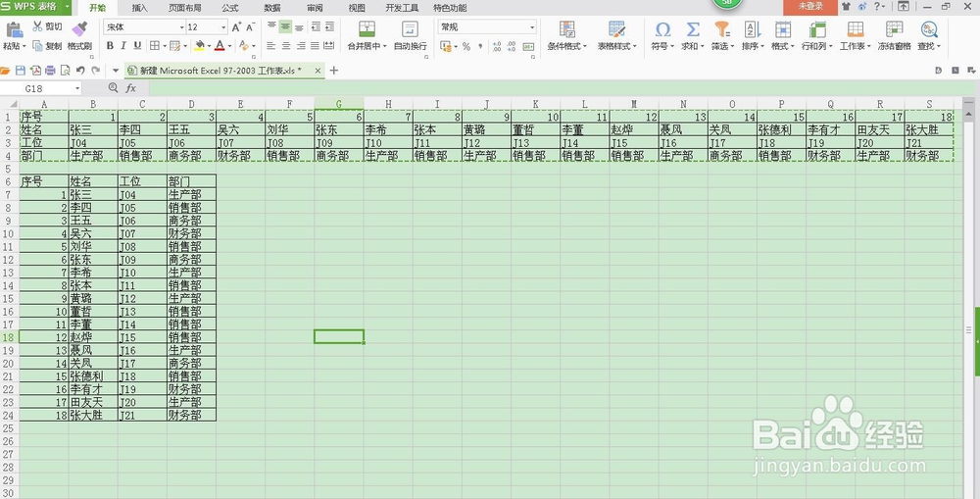Click cell containing 张德利 in row 21
This screenshot has height=499, width=980.
click(x=93, y=375)
